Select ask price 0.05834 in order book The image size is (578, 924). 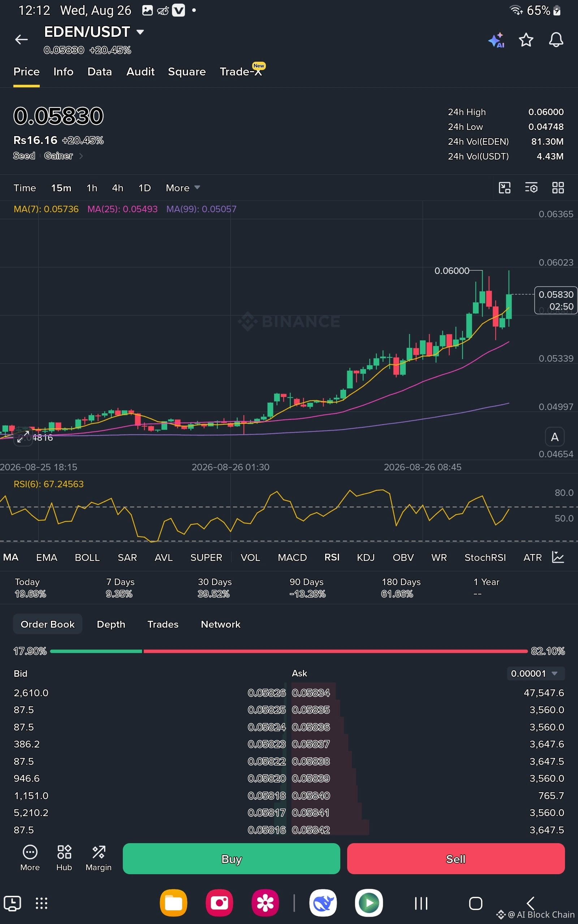point(311,693)
